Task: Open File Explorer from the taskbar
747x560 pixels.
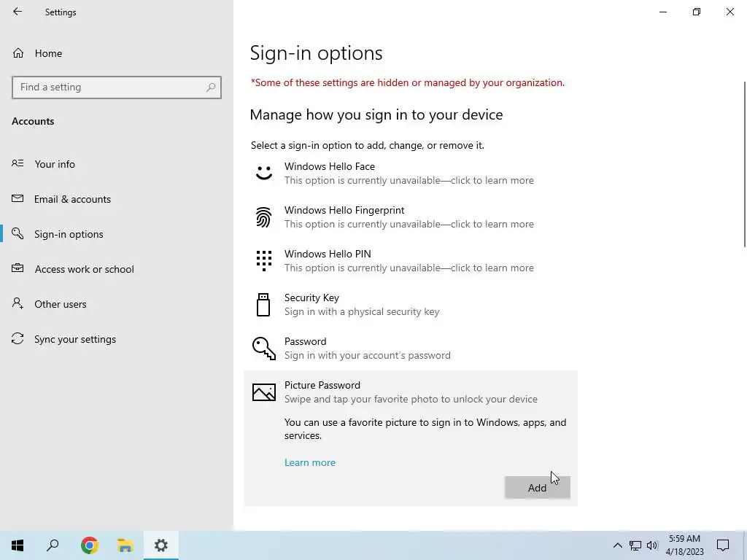Action: pyautogui.click(x=125, y=545)
